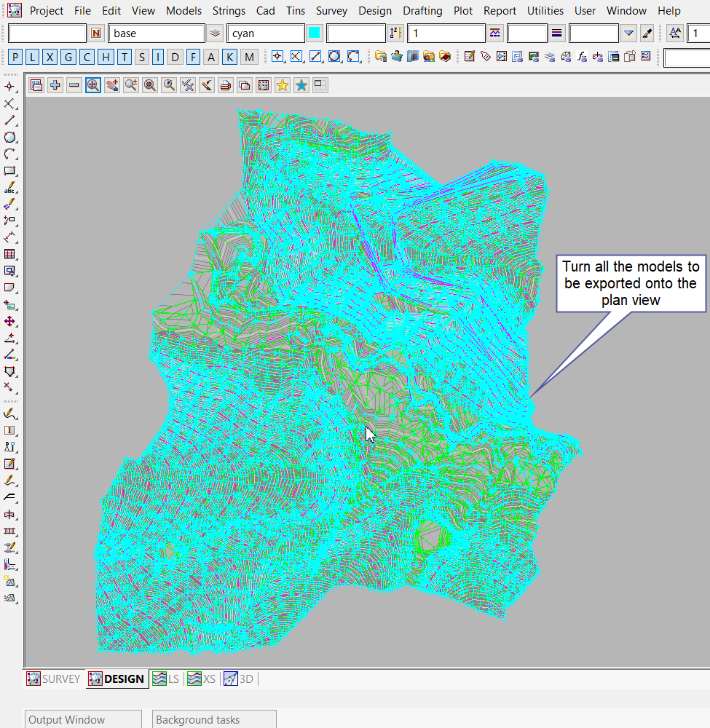The width and height of the screenshot is (710, 728).
Task: Click the table grid tool in left toolbar
Action: pyautogui.click(x=10, y=254)
